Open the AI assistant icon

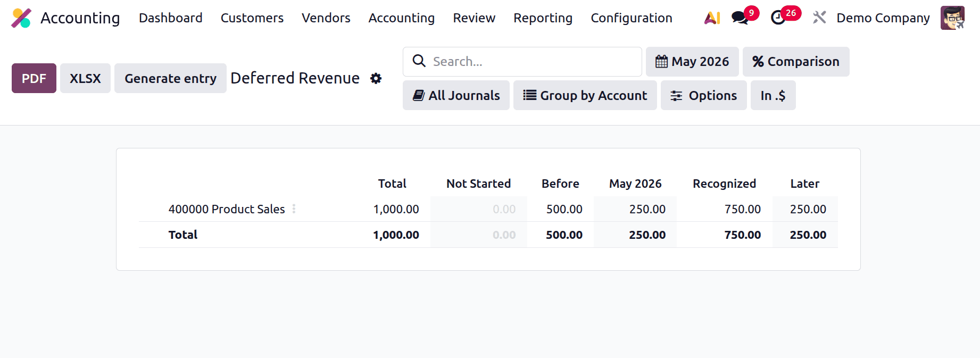tap(712, 18)
